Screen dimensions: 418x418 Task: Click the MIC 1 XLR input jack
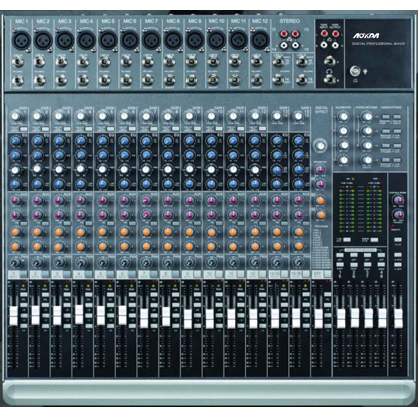pyautogui.click(x=22, y=40)
